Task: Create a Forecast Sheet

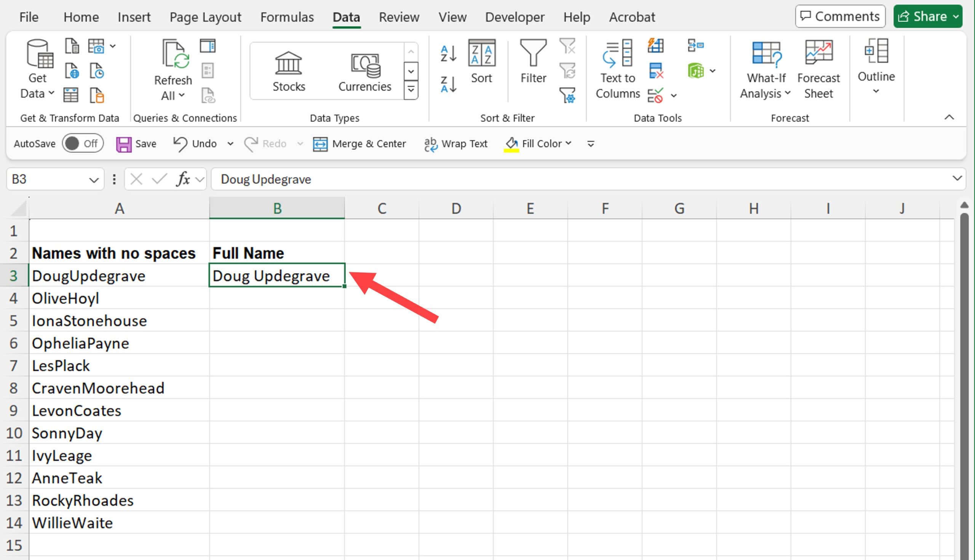Action: (x=818, y=69)
